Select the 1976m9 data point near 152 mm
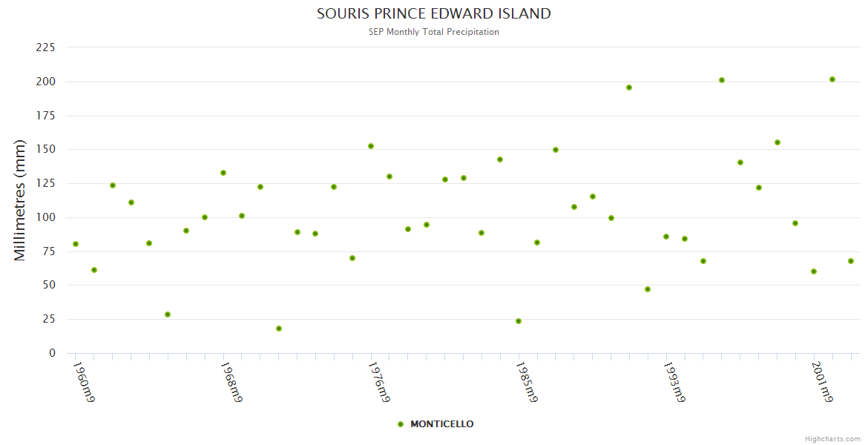The image size is (868, 445). point(371,146)
